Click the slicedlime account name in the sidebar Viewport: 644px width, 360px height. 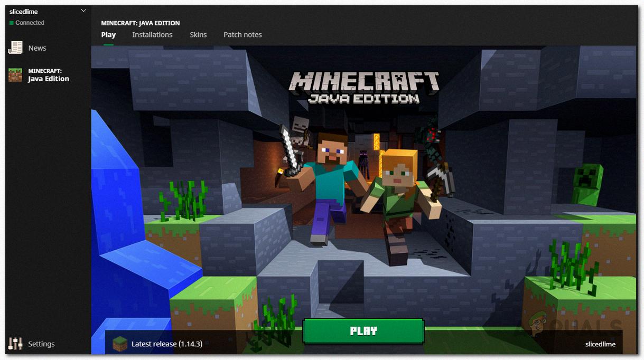[x=24, y=12]
